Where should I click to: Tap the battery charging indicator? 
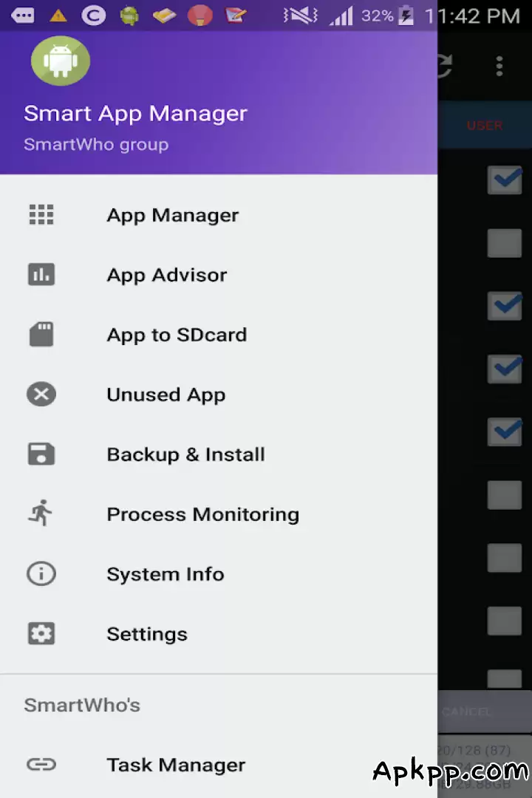406,16
